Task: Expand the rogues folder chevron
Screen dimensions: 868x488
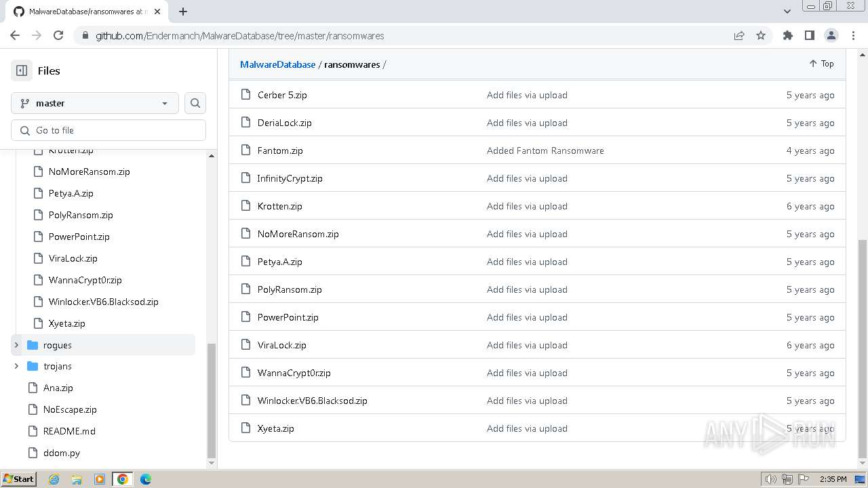Action: pyautogui.click(x=16, y=345)
